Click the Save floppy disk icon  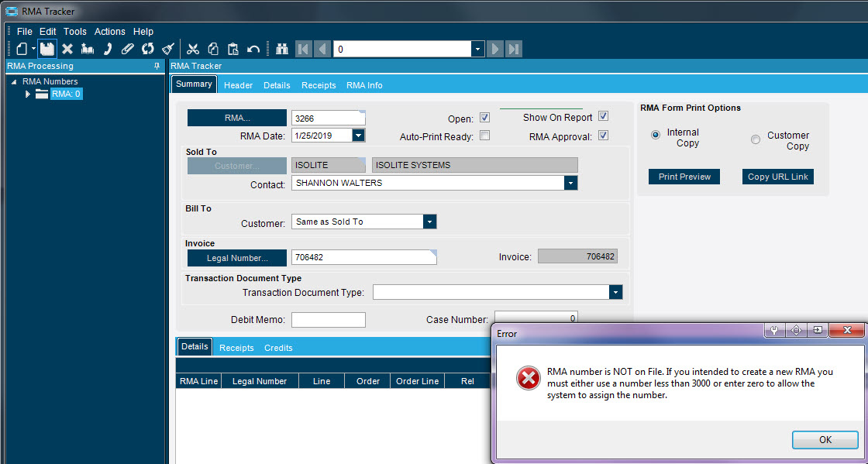[x=47, y=49]
